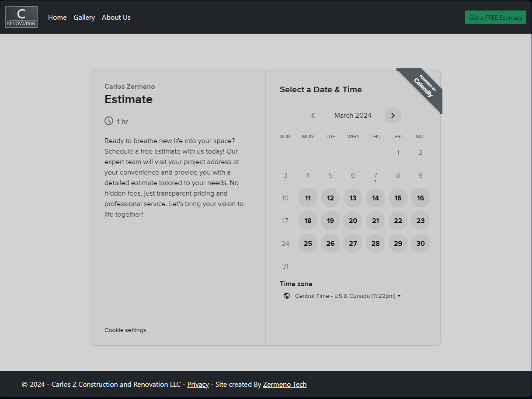
Task: Open the About Us page
Action: [116, 17]
